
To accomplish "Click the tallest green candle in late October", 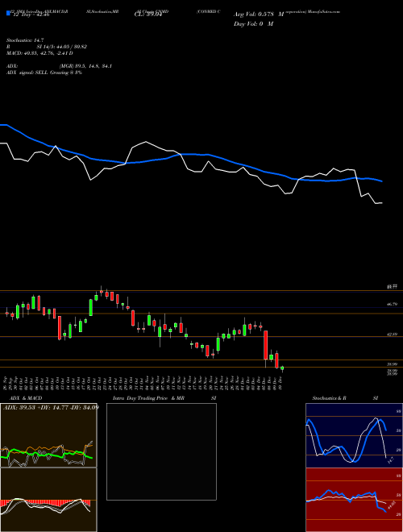I will [91, 307].
